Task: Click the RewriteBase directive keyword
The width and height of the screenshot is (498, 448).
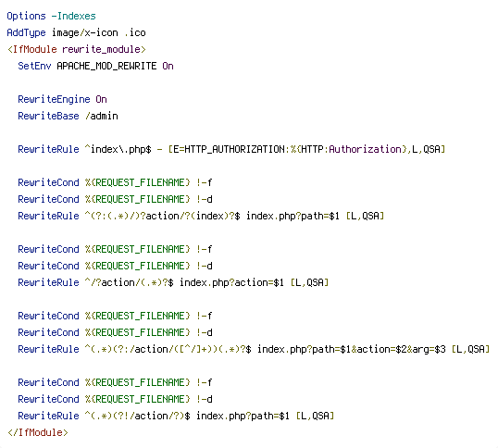Action: pyautogui.click(x=48, y=116)
